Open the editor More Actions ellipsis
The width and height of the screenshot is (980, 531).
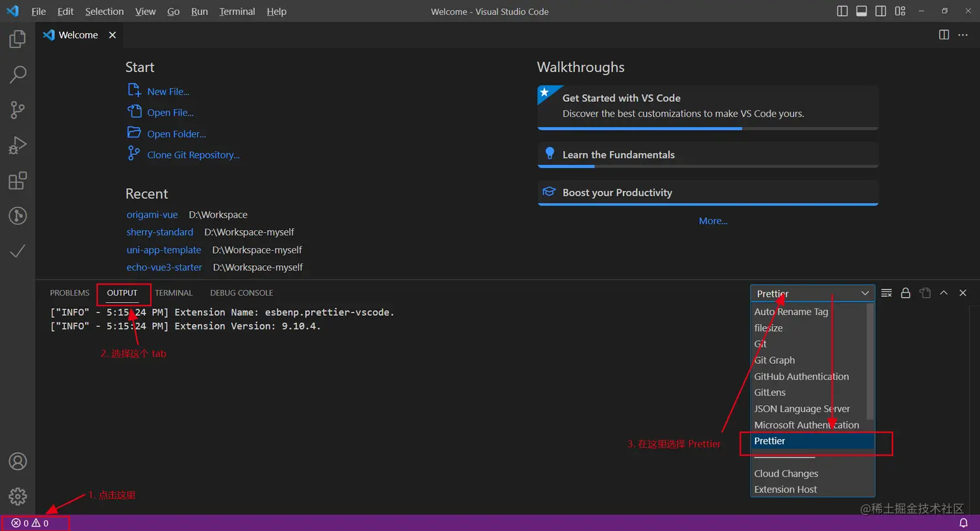pos(963,35)
